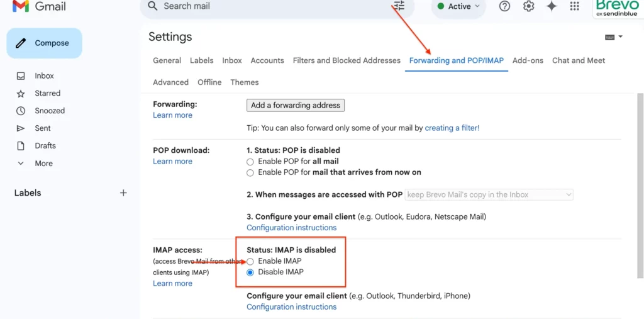
Task: Click the settings page vertical scrollbar
Action: point(640,185)
